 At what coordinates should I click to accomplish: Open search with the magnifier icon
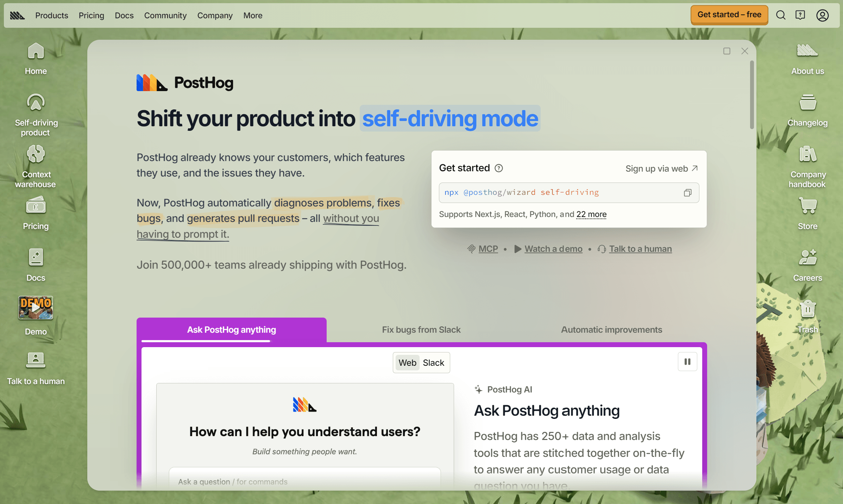pyautogui.click(x=781, y=15)
